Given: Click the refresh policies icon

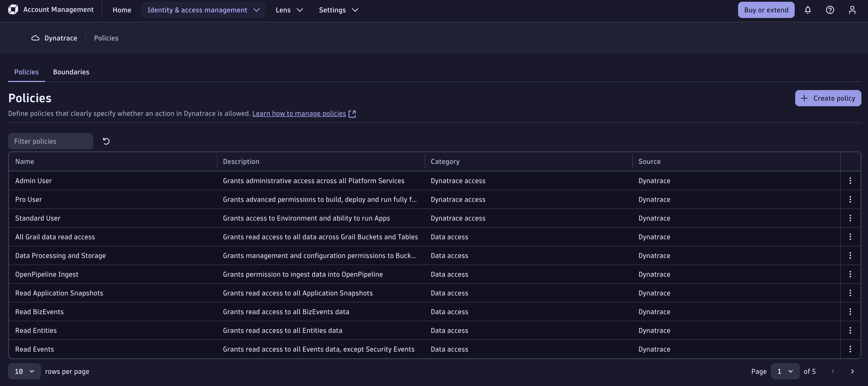Looking at the screenshot, I should 106,141.
